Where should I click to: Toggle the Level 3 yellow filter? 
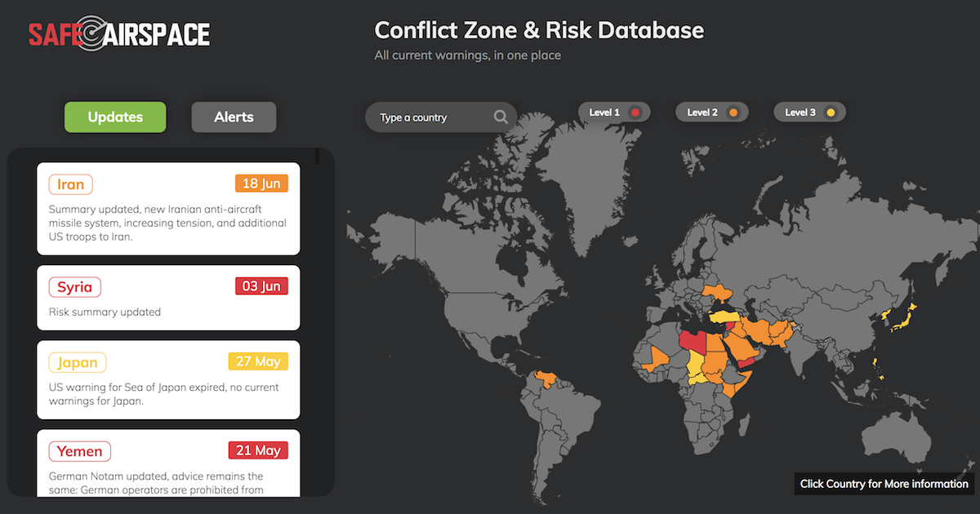(x=809, y=113)
